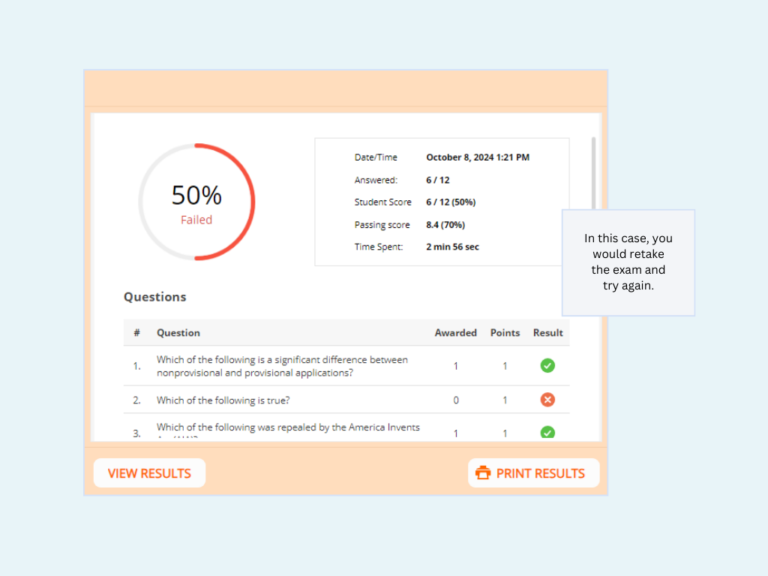Select the Points column header
The width and height of the screenshot is (768, 576).
click(x=504, y=333)
